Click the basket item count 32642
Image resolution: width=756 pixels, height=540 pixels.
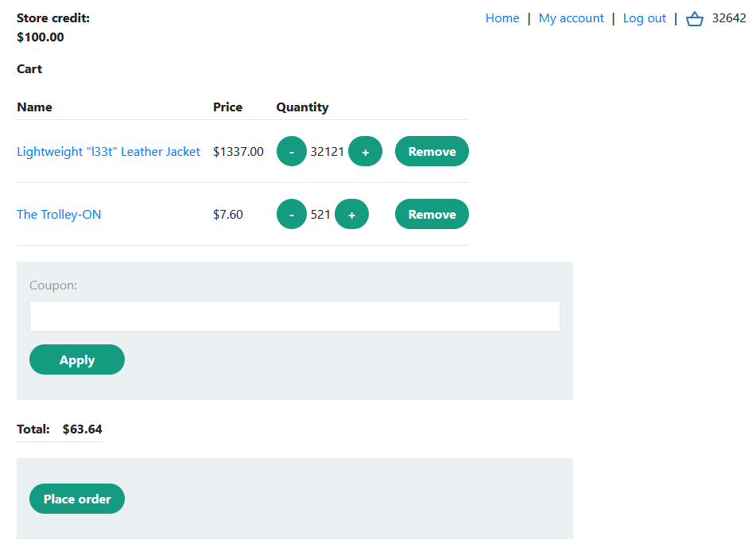click(728, 18)
